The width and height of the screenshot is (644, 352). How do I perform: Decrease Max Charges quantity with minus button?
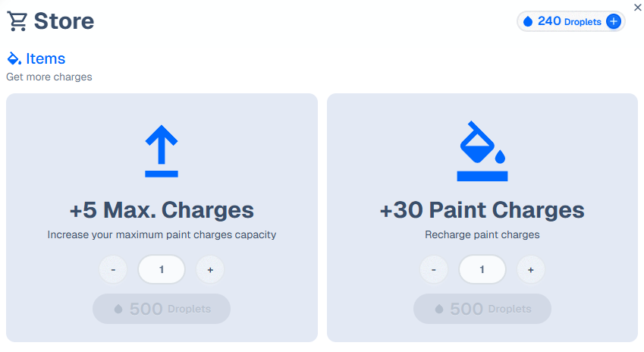coord(113,270)
